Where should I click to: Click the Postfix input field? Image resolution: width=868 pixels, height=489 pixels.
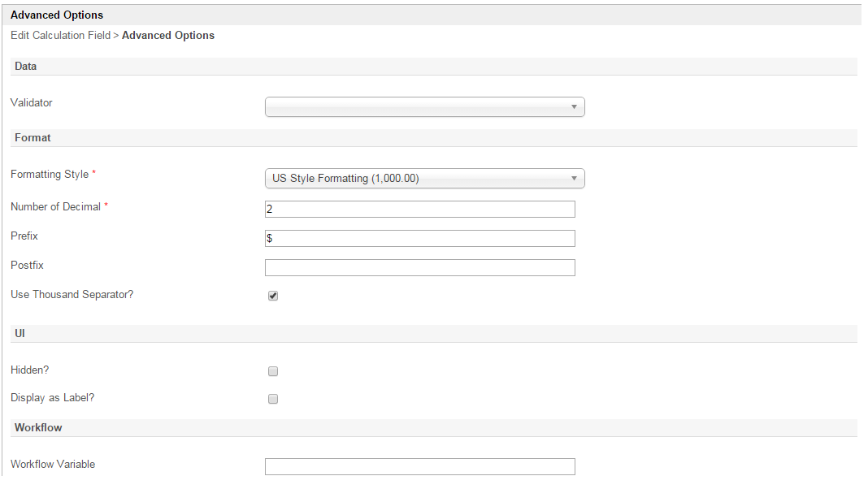tap(419, 268)
